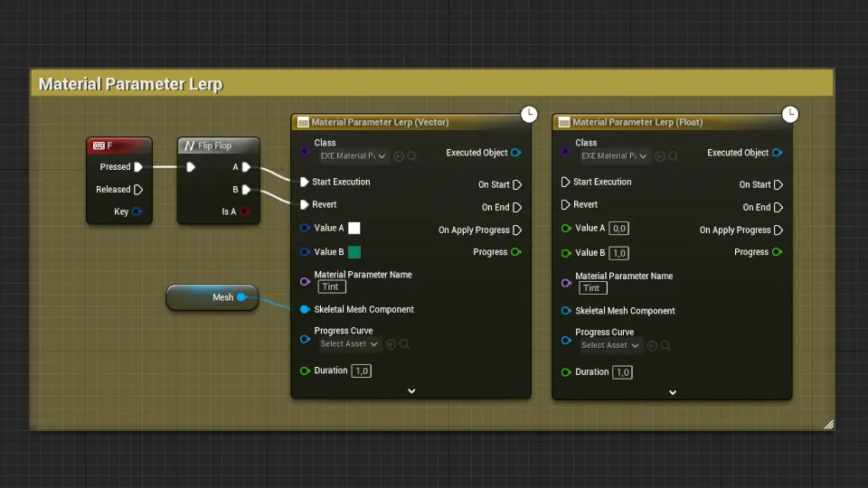The height and width of the screenshot is (488, 868).
Task: Select the Material Parameter Lerp (Float) node title
Action: (x=637, y=122)
